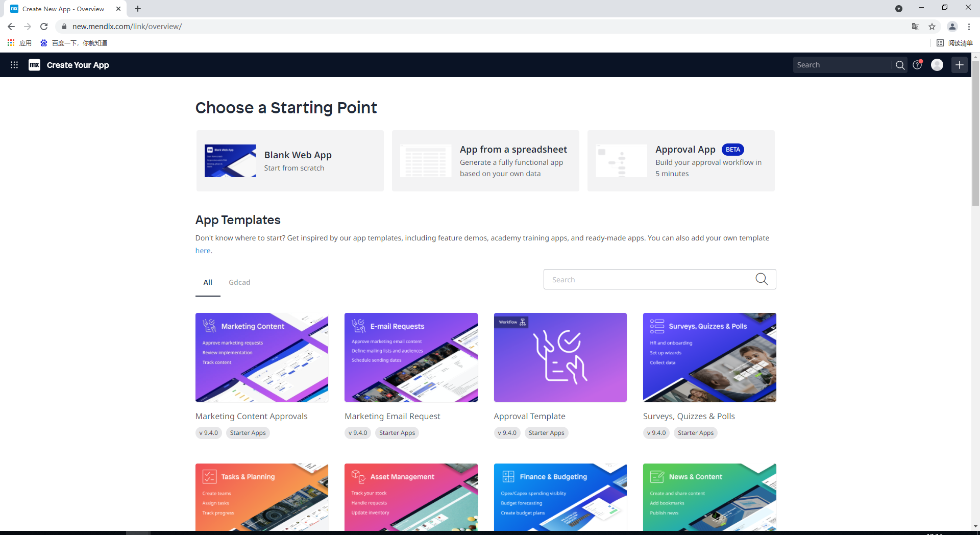Open the E-mail Requests template thumbnail

pyautogui.click(x=411, y=357)
